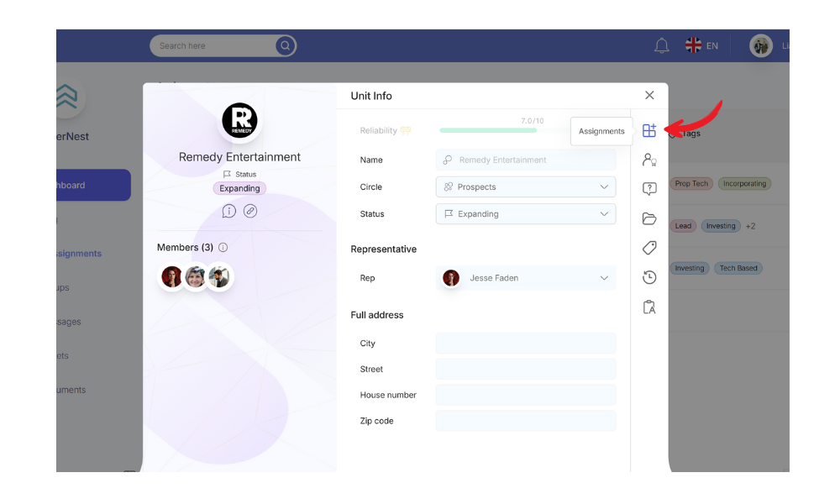Click the Remedy Entertainment title text
The width and height of the screenshot is (840, 504).
pos(239,157)
